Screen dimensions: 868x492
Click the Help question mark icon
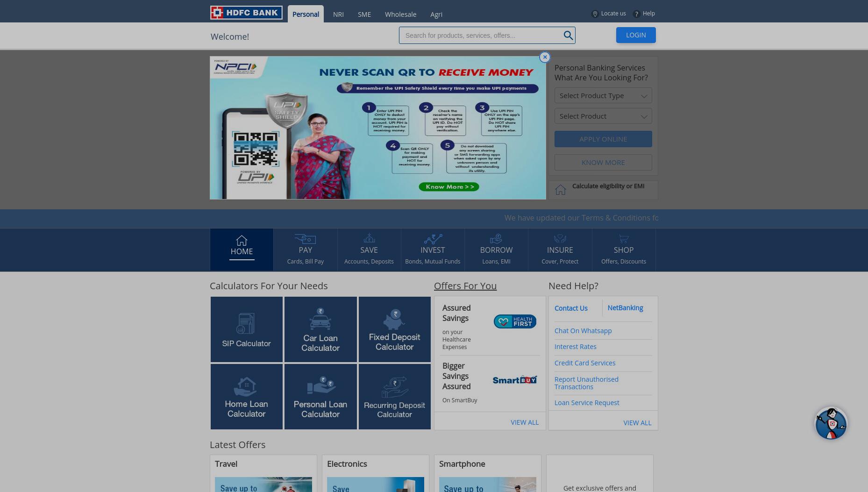coord(636,14)
